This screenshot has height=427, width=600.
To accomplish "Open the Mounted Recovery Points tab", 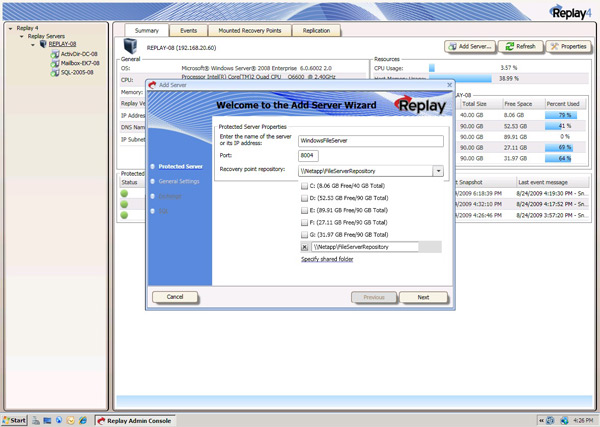I will [248, 31].
